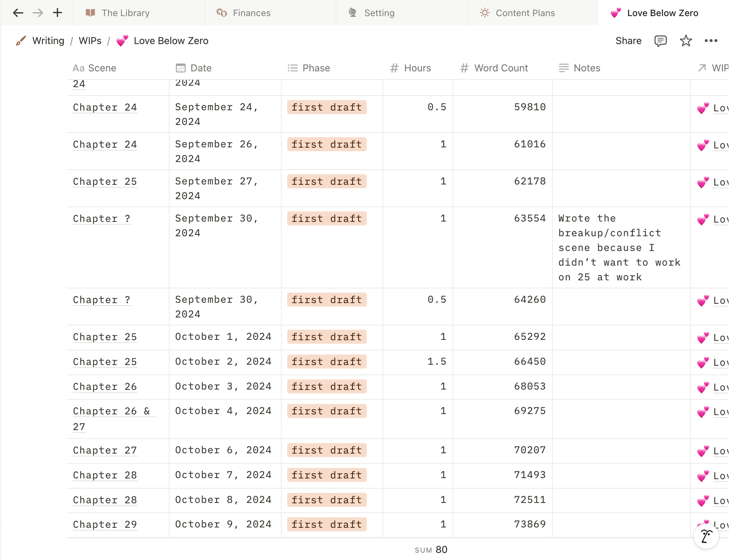Screen dimensions: 730x560
Task: Star this page as favorite
Action: click(x=686, y=41)
